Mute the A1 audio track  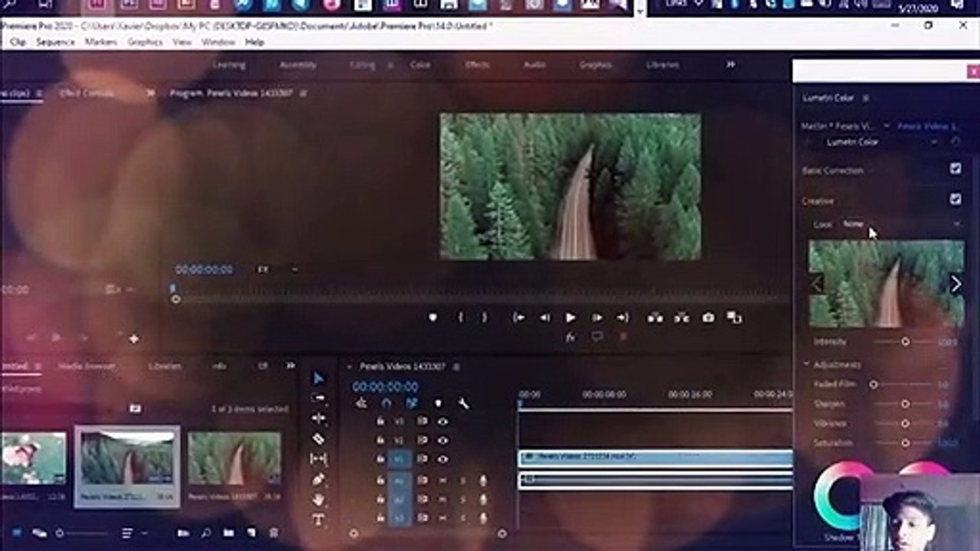[443, 480]
